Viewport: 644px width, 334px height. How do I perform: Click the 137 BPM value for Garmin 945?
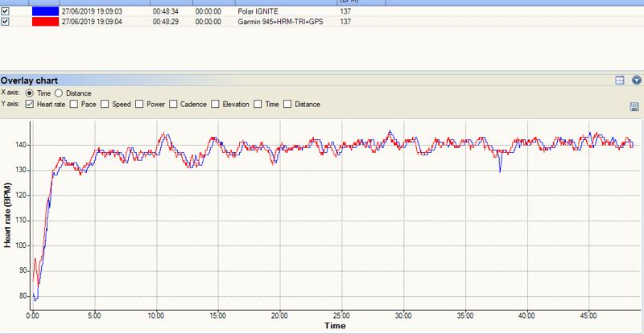[345, 22]
